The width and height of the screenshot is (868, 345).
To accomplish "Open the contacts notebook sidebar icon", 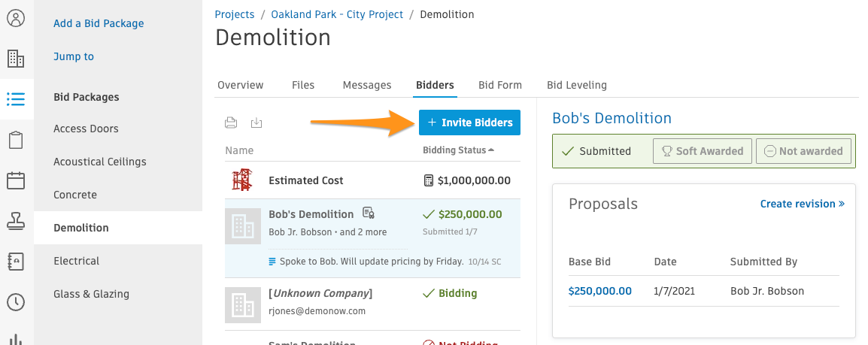I will [16, 261].
